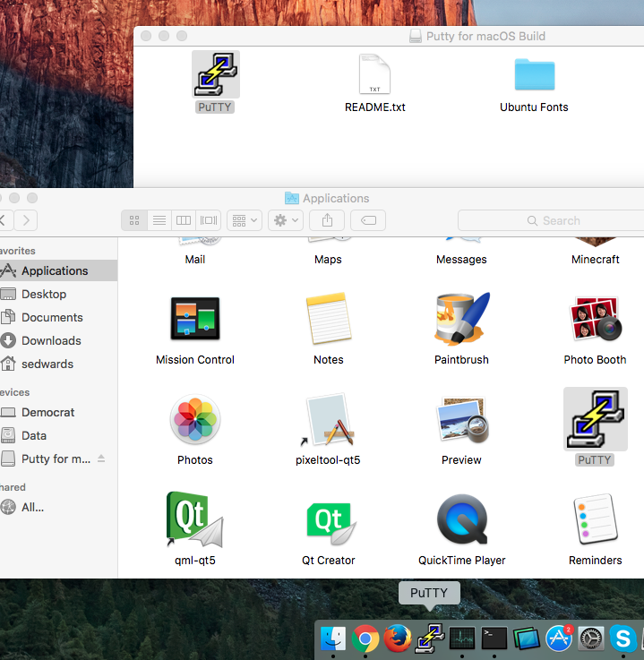
Task: Launch QuickTime Player
Action: click(x=462, y=519)
